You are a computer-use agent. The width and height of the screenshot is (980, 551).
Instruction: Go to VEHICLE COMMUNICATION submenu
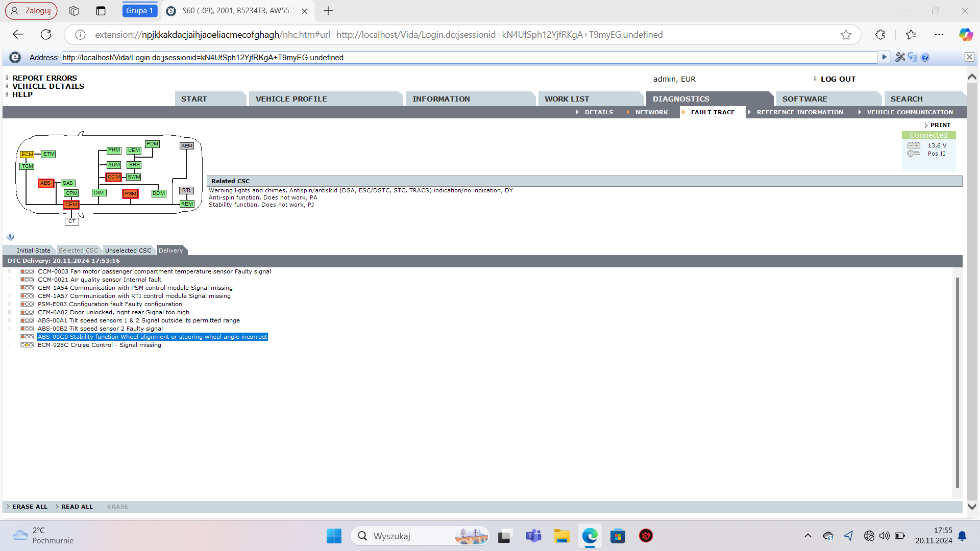(x=910, y=112)
